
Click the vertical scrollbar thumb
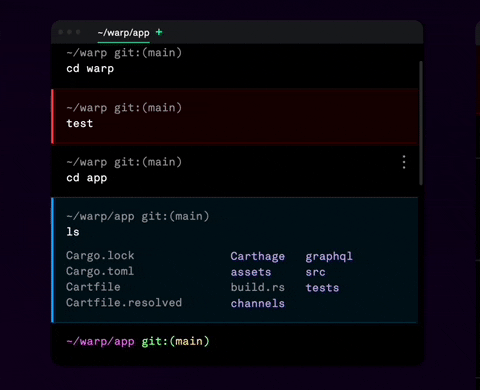click(x=421, y=123)
